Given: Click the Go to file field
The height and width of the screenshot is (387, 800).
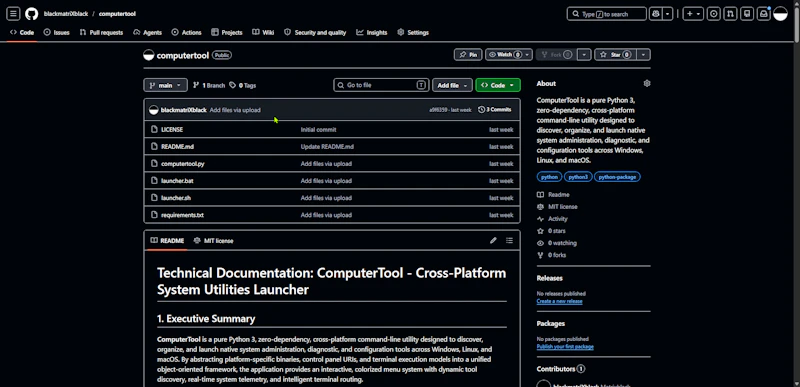Looking at the screenshot, I should pos(381,85).
